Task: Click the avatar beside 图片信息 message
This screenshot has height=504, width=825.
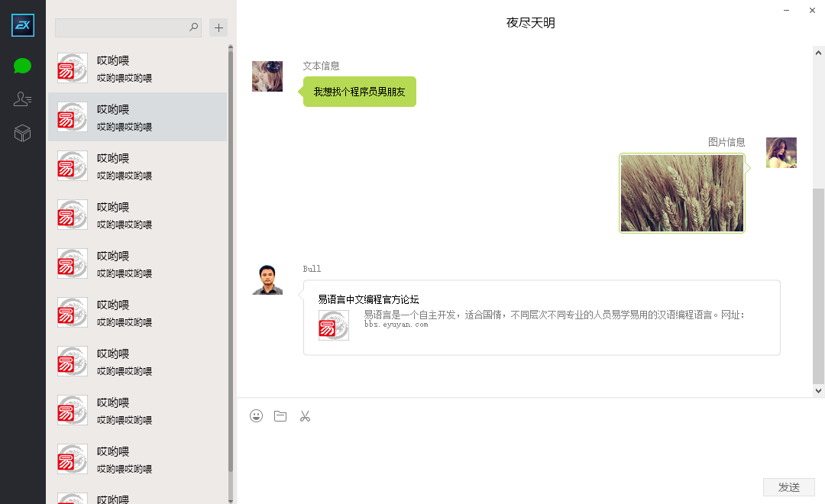Action: [x=781, y=153]
